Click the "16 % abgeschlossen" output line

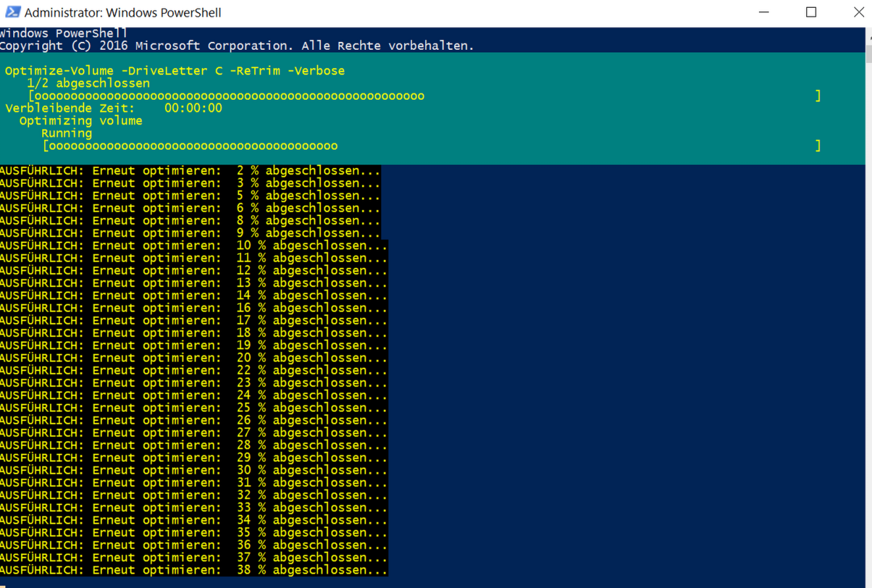(x=194, y=308)
